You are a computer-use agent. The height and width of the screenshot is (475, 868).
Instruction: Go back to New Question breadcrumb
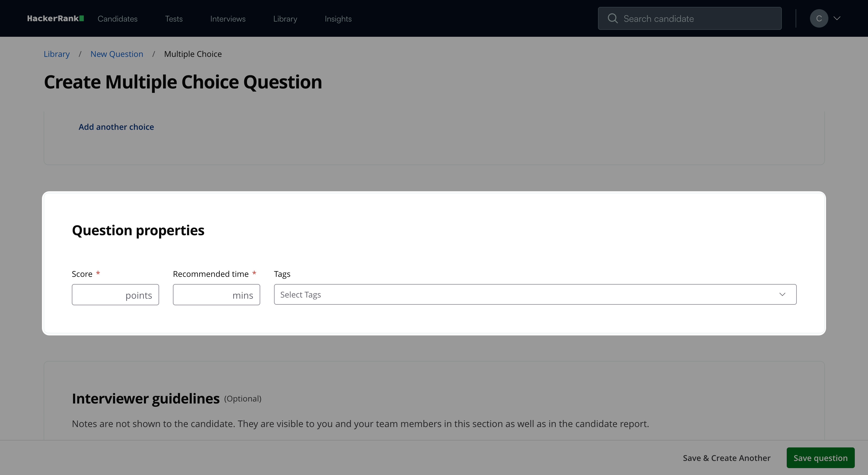(x=117, y=54)
